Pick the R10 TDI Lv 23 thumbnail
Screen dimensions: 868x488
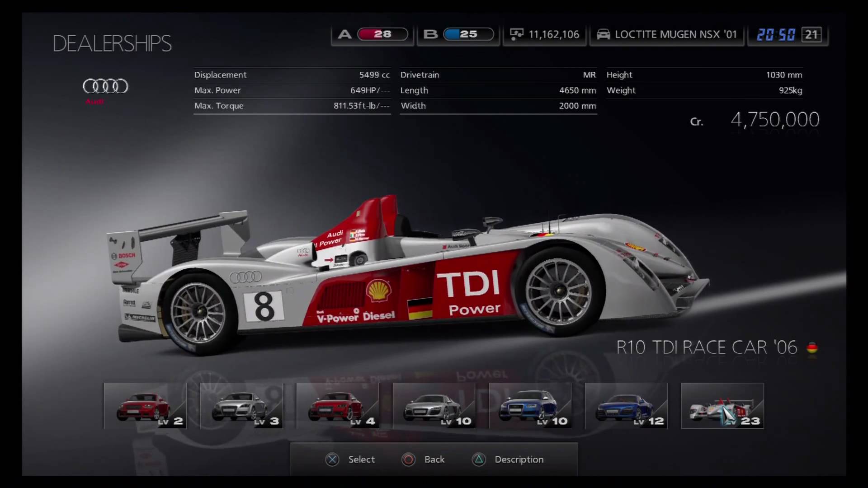point(722,406)
